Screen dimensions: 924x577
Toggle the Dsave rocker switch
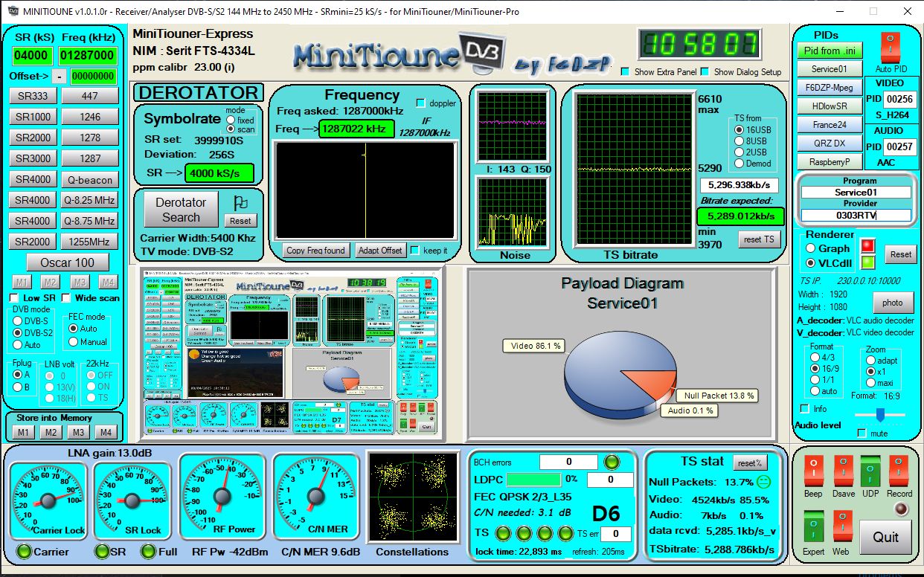click(x=843, y=471)
